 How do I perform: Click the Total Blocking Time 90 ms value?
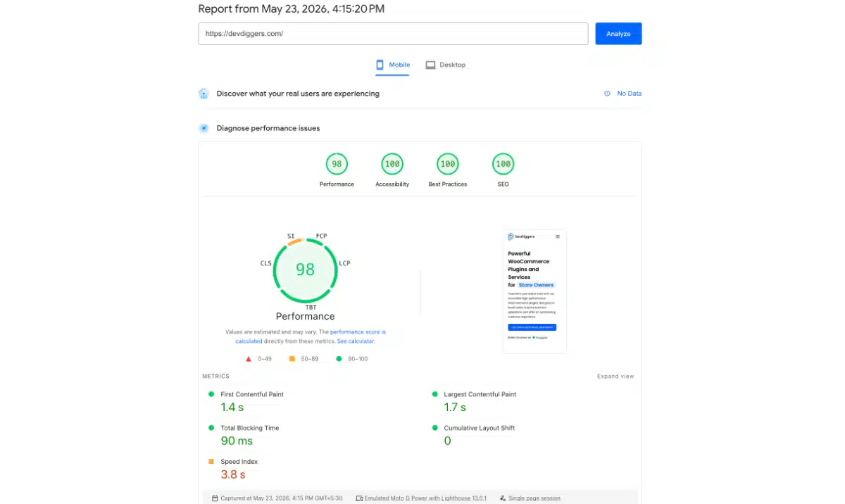(x=237, y=441)
